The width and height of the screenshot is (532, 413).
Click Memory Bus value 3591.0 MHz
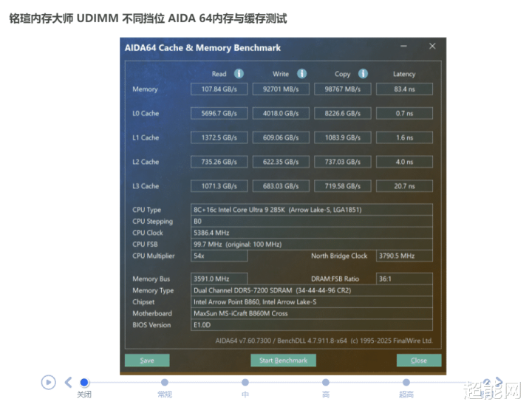(x=219, y=279)
